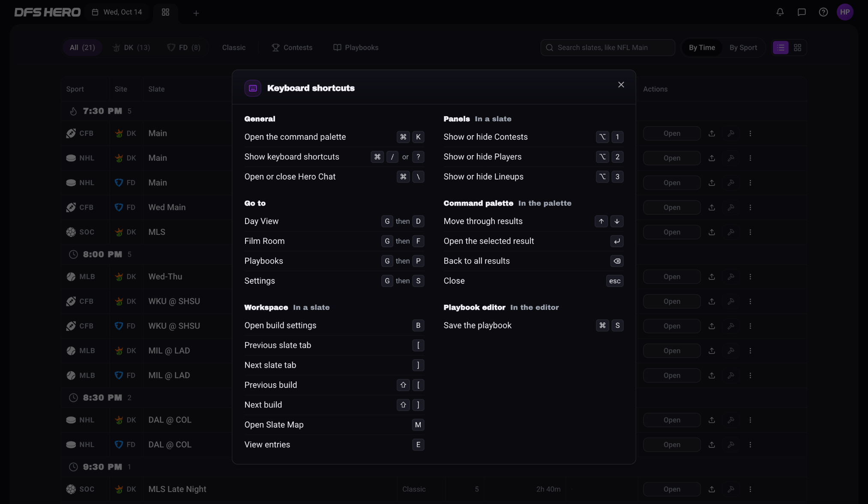
Task: Share the CFB DK Main slate upload icon
Action: click(x=712, y=133)
